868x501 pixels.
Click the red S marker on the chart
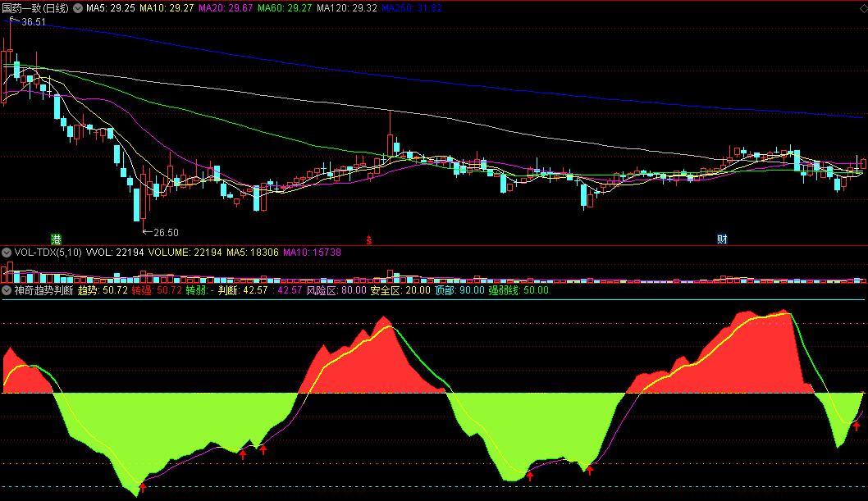[368, 240]
